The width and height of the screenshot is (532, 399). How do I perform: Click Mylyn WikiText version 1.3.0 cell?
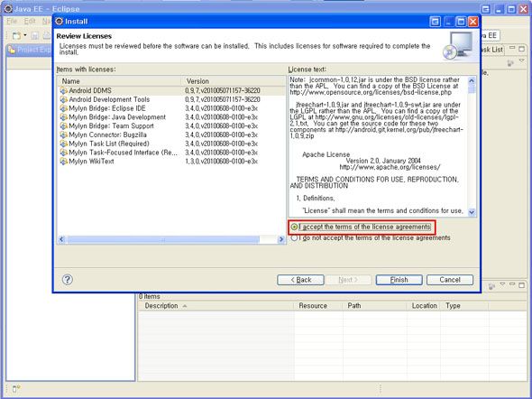coord(221,162)
